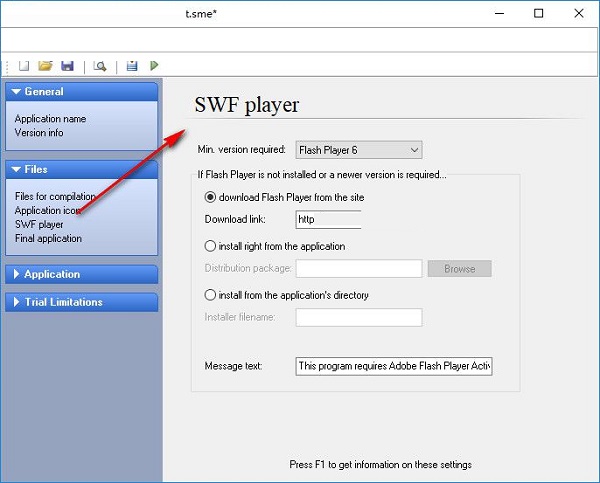Image resolution: width=600 pixels, height=483 pixels.
Task: Open the Version info page
Action: tap(39, 132)
